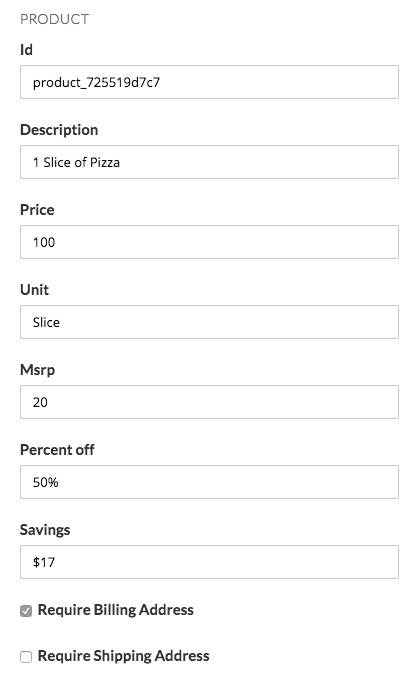Uncheck the Require Billing Address checkbox
Viewport: 410px width, 675px height.
click(26, 610)
